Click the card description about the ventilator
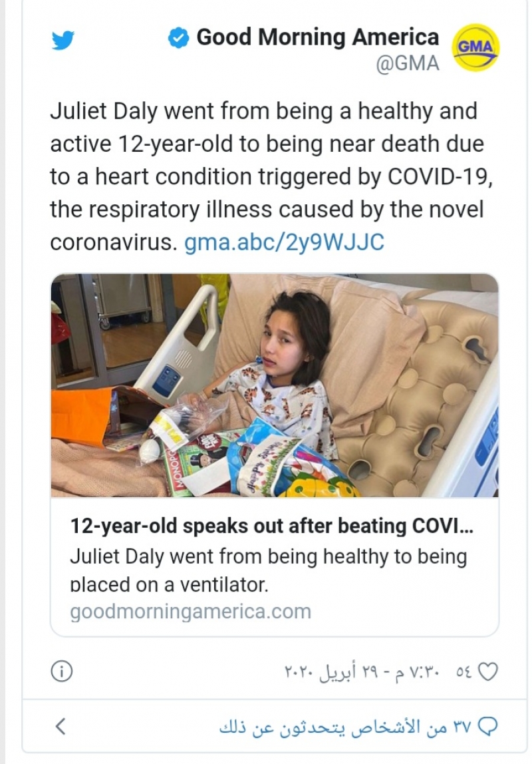The image size is (532, 764). coord(268,570)
